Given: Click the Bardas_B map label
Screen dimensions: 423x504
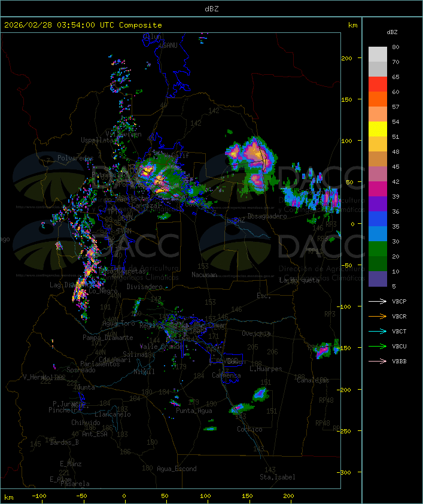Looking at the screenshot, I should click(x=65, y=442).
